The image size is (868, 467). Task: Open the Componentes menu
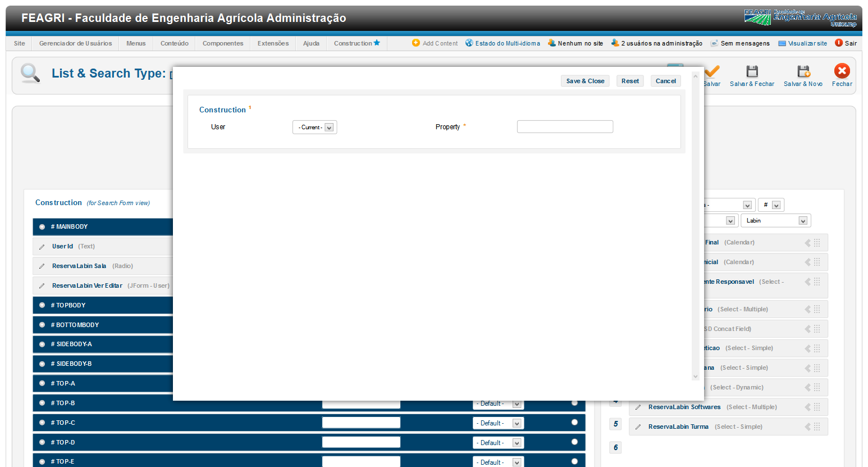(223, 43)
